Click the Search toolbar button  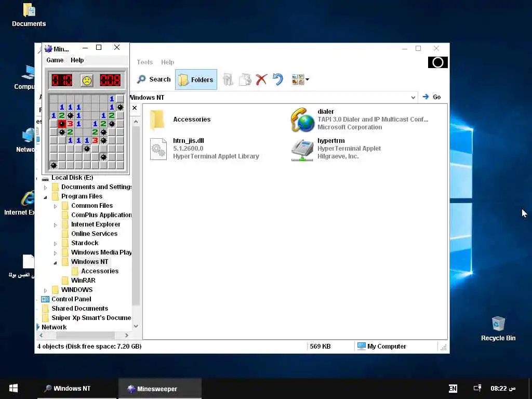click(x=154, y=79)
